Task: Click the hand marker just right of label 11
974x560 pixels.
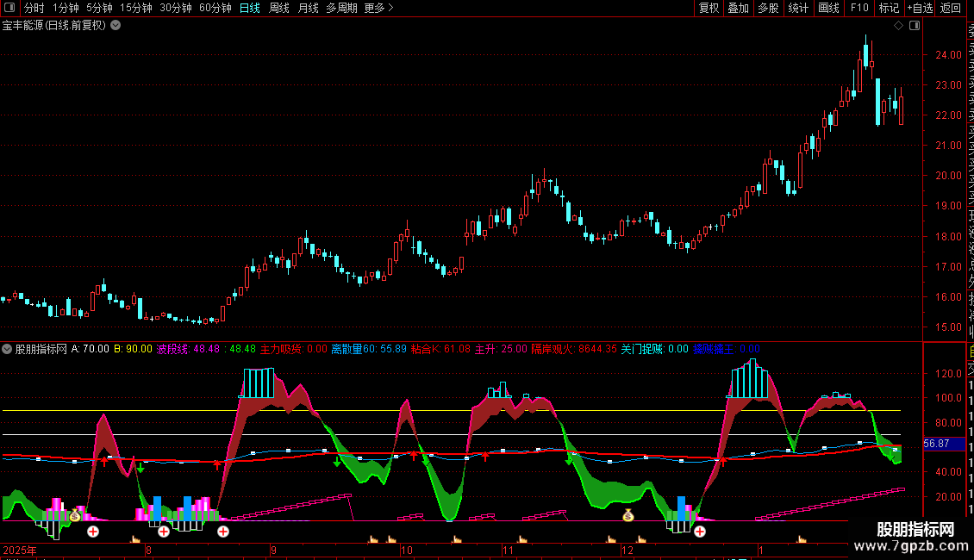Action: click(522, 538)
